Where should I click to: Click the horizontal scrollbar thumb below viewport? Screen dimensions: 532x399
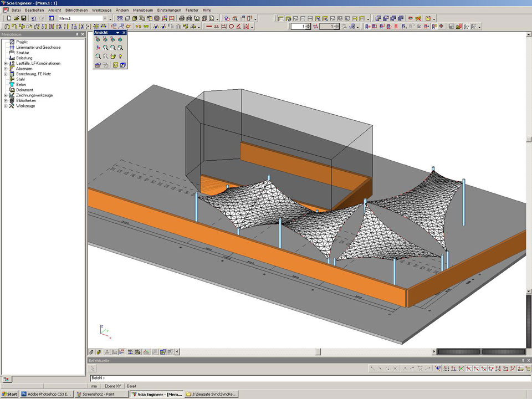tap(318, 351)
